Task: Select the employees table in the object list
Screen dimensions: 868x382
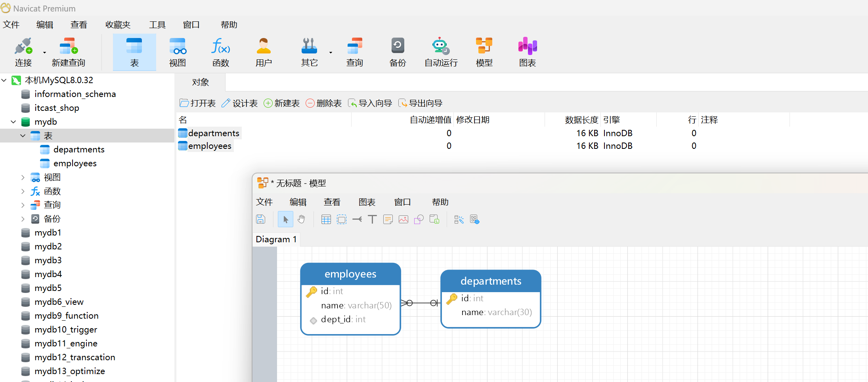Action: 210,146
